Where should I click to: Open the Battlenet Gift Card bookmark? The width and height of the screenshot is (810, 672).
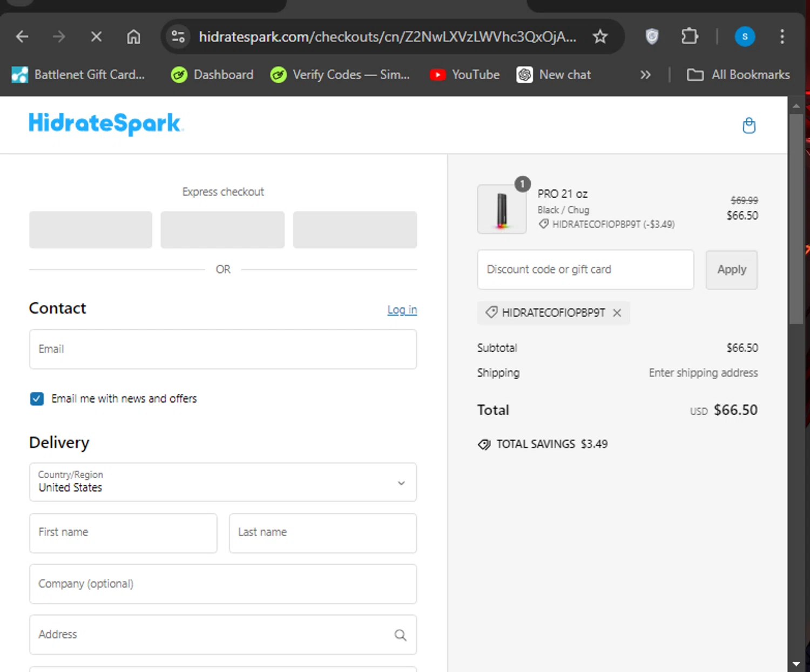[x=78, y=74]
